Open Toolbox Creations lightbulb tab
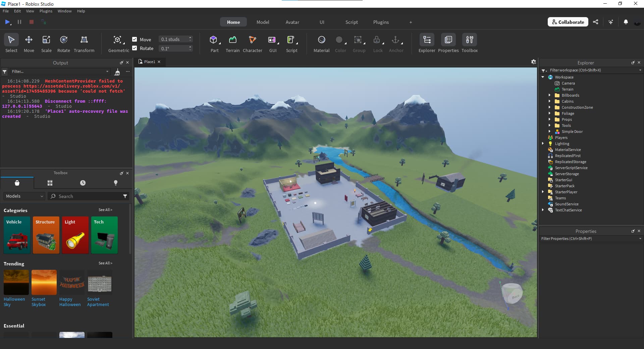Image resolution: width=644 pixels, height=349 pixels. (116, 183)
